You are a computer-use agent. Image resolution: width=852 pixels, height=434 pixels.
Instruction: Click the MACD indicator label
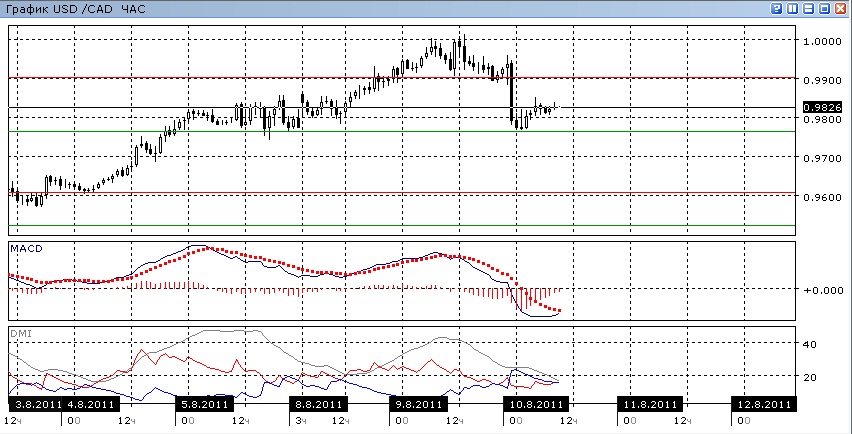tap(27, 248)
